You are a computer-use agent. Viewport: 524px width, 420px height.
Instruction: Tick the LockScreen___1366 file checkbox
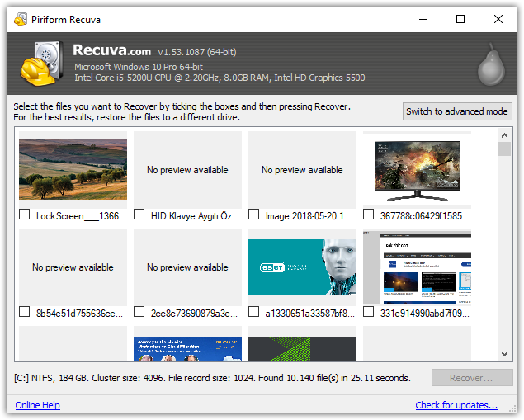pos(25,215)
